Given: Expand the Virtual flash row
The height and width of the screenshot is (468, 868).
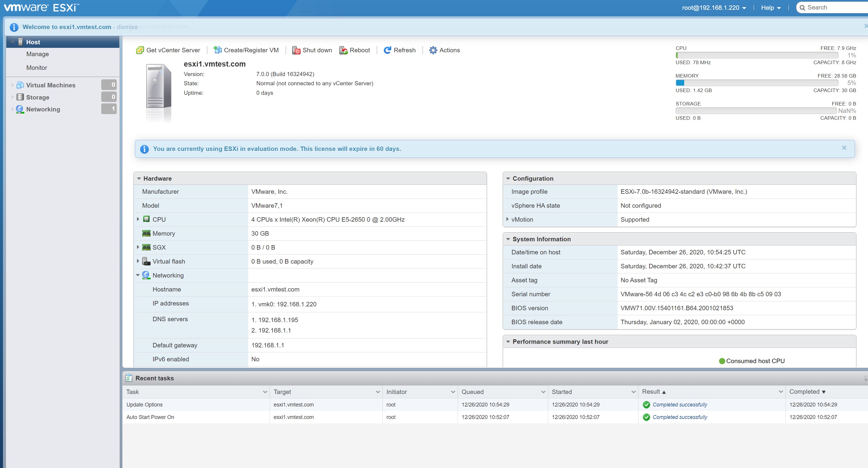Looking at the screenshot, I should tap(138, 261).
